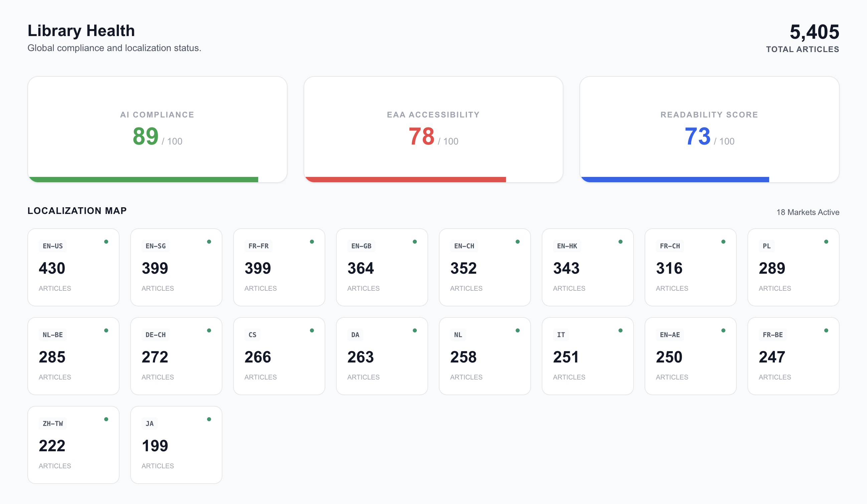
Task: Open the AI Compliance score card
Action: pos(157,129)
